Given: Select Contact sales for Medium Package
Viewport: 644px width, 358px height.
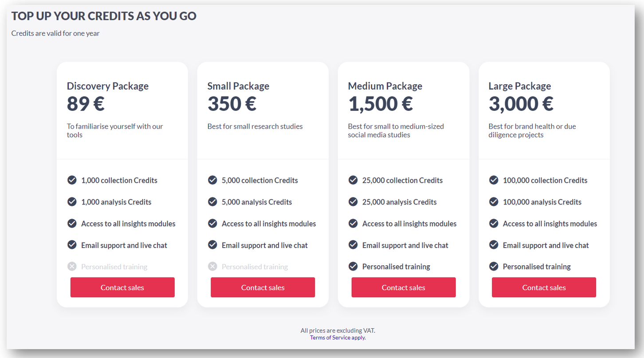Looking at the screenshot, I should click(x=404, y=287).
